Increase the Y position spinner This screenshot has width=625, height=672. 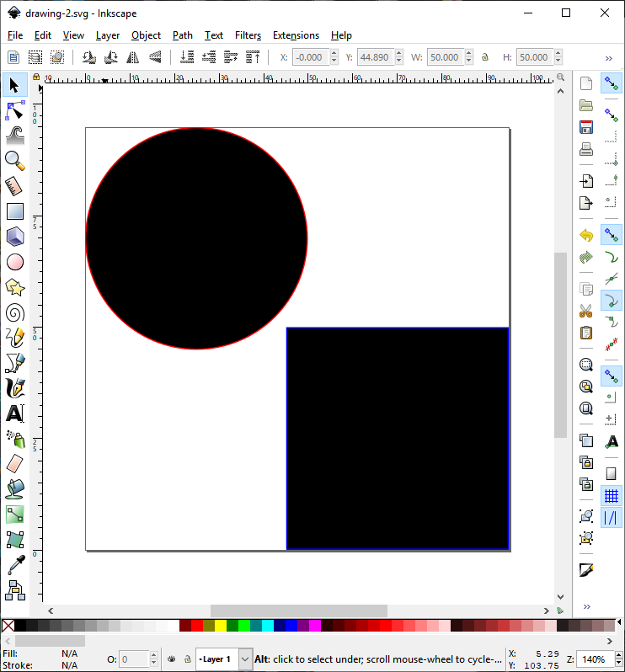(x=398, y=53)
